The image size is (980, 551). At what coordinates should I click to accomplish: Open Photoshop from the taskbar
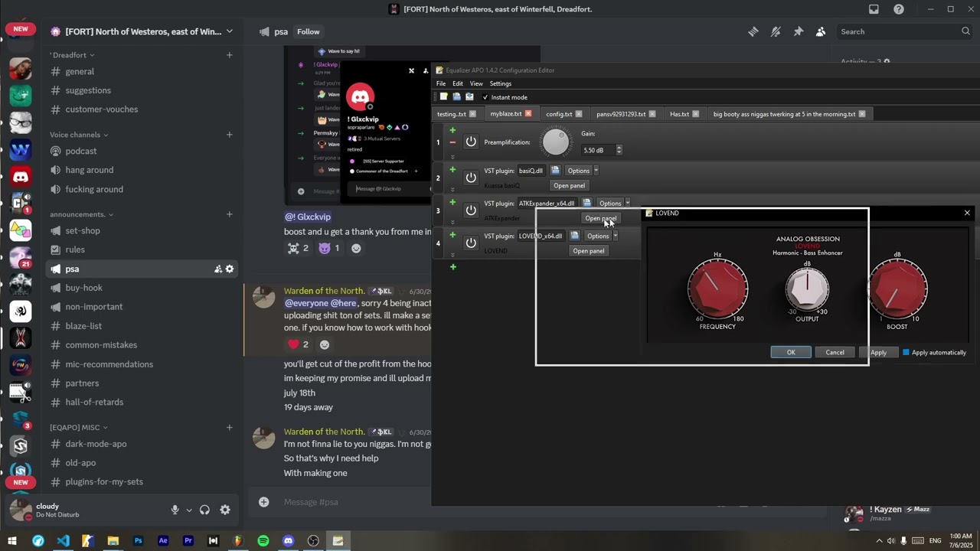pos(138,541)
